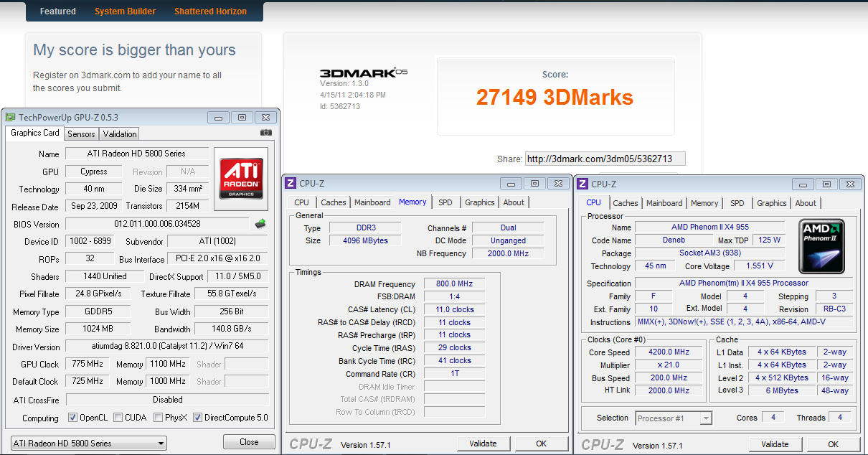Open the Processor #1 selection dropdown
This screenshot has width=868, height=455.
point(674,418)
